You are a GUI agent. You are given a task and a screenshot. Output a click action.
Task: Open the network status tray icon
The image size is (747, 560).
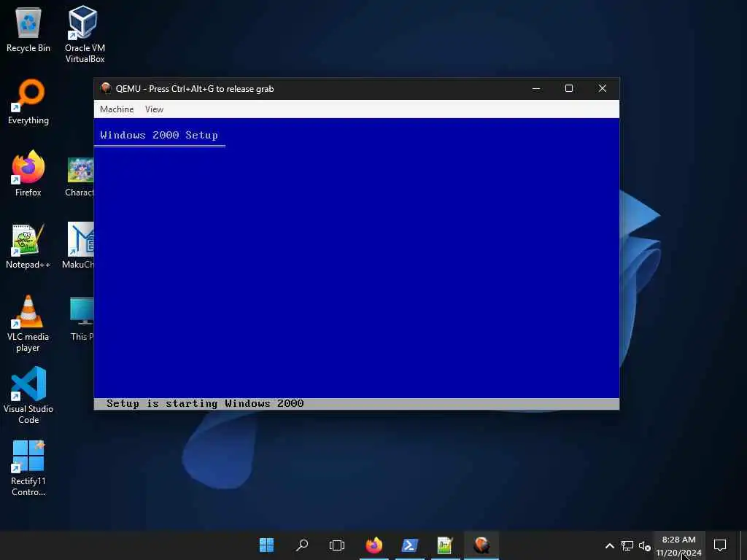(627, 545)
